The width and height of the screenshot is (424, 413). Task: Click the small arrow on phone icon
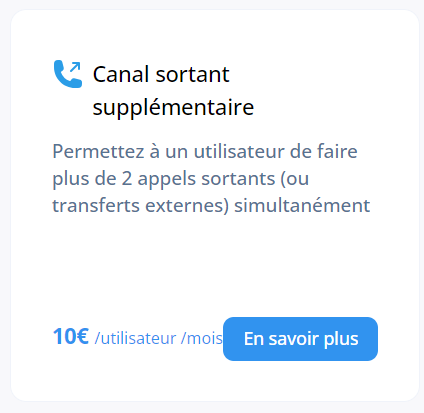[x=76, y=67]
